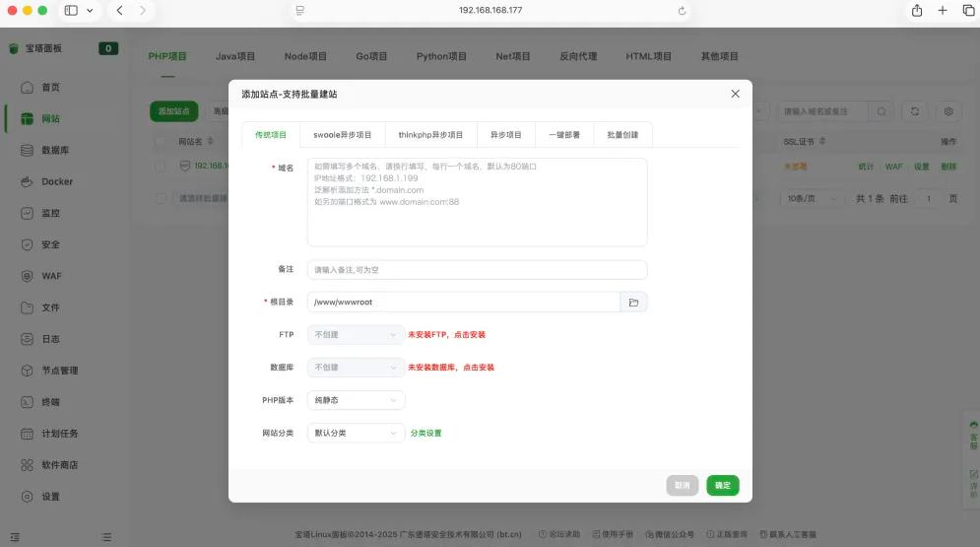Screen dimensions: 980x547
Task: Click the green 确定 confirm button
Action: pos(723,485)
